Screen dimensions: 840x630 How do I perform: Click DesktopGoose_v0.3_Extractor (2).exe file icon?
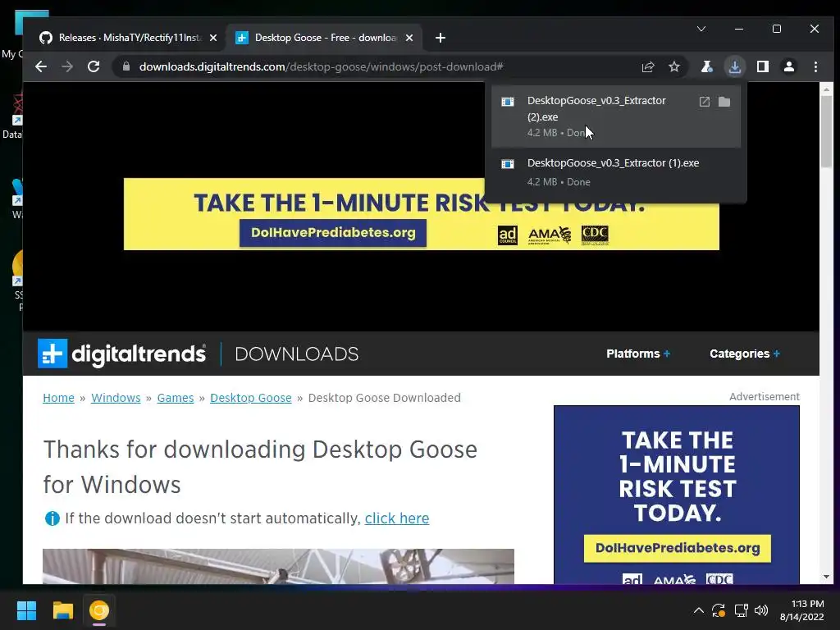(507, 102)
